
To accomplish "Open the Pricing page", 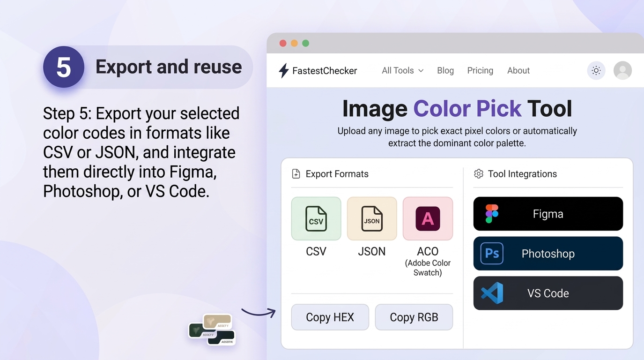I will (480, 71).
